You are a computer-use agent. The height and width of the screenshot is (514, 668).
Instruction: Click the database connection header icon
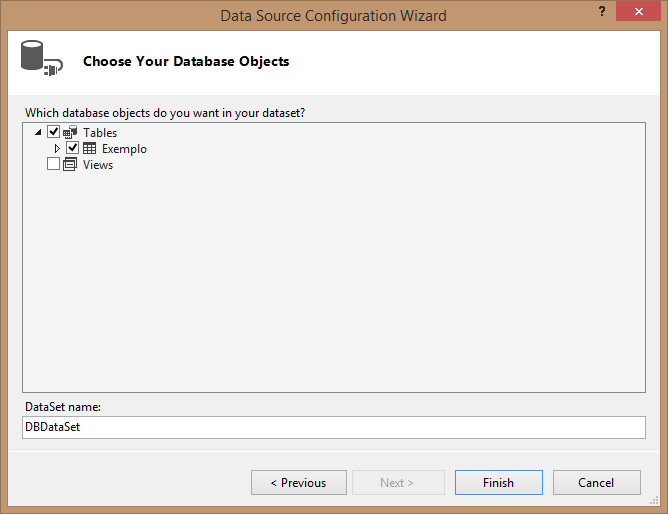click(x=42, y=58)
